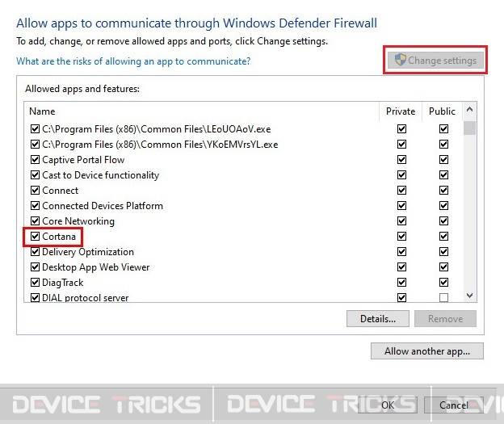Uncheck the Connect app checkbox
Image resolution: width=504 pixels, height=424 pixels.
coord(35,191)
